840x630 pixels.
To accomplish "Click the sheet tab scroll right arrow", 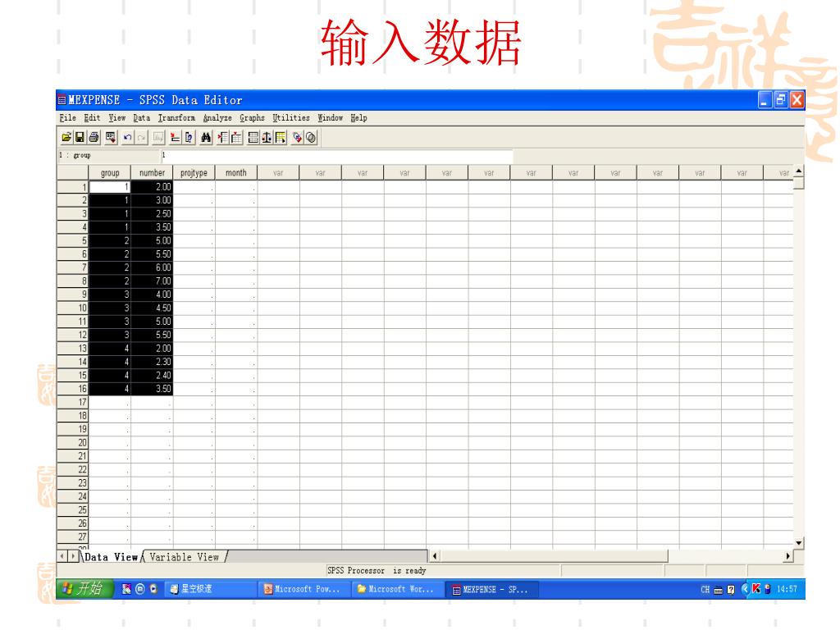I will point(73,557).
